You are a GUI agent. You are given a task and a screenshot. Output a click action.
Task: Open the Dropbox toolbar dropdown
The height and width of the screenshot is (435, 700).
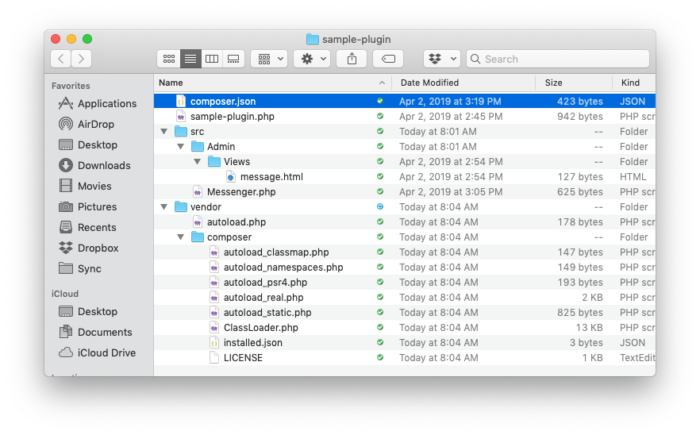(x=442, y=59)
